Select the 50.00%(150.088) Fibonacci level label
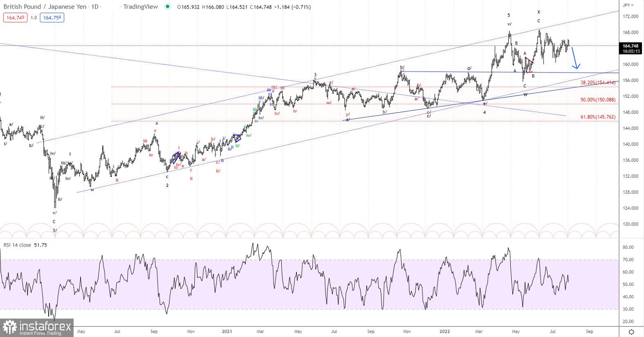644x337 pixels. tap(598, 100)
